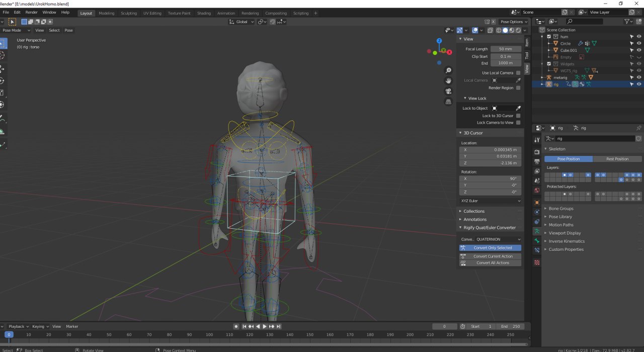
Task: Open the Armature object data properties tab
Action: 537,231
